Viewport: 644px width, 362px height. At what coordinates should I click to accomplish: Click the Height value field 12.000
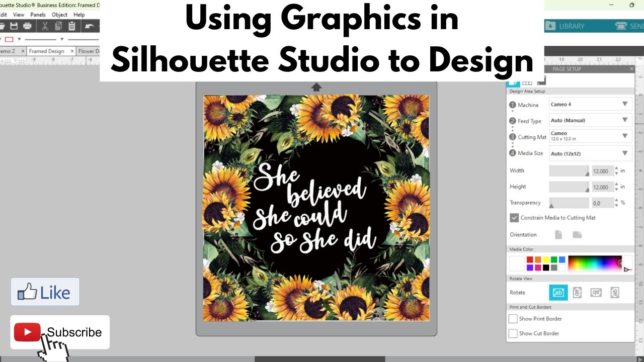pyautogui.click(x=602, y=187)
